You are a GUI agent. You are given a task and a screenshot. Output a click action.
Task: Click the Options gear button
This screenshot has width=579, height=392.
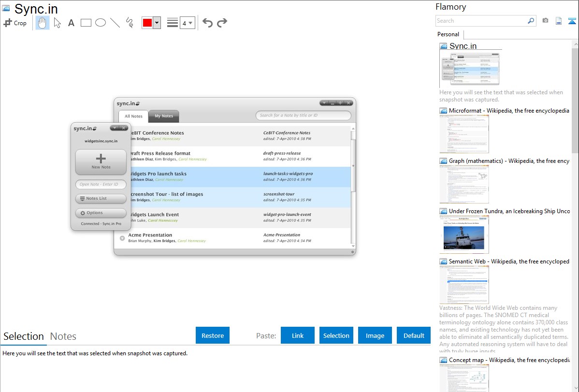(101, 213)
